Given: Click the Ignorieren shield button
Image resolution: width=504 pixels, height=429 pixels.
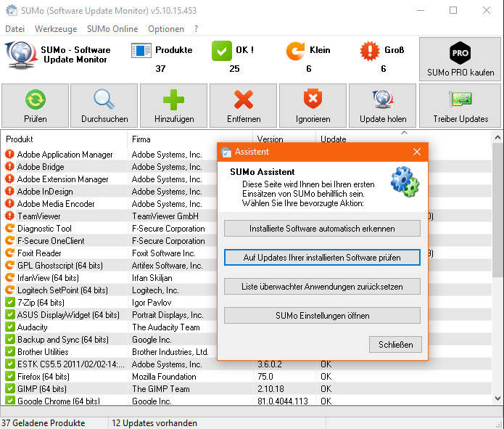Looking at the screenshot, I should 313,106.
